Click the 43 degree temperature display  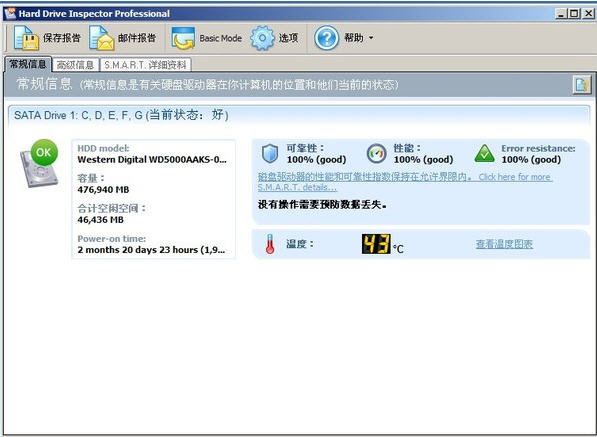tap(376, 244)
